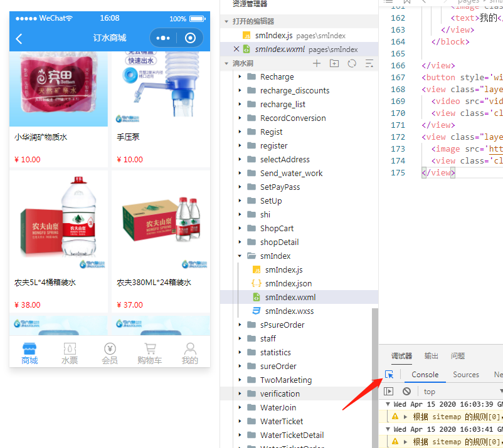Click the shopDetail folder row
503x448 pixels.
click(299, 242)
